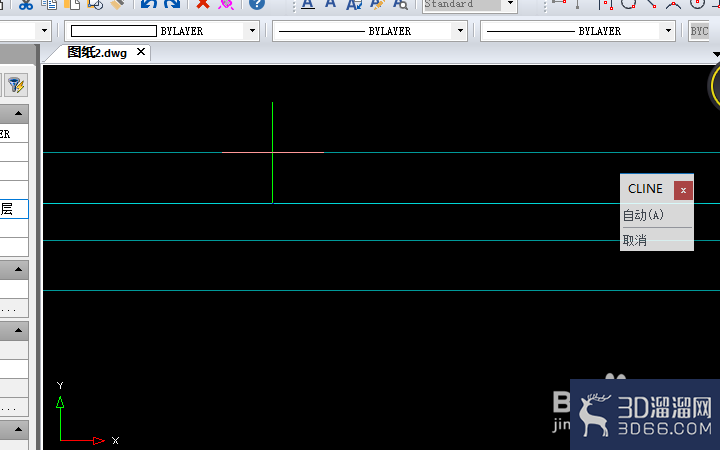Undo the last action
Viewport: 720px width, 450px height.
[149, 4]
